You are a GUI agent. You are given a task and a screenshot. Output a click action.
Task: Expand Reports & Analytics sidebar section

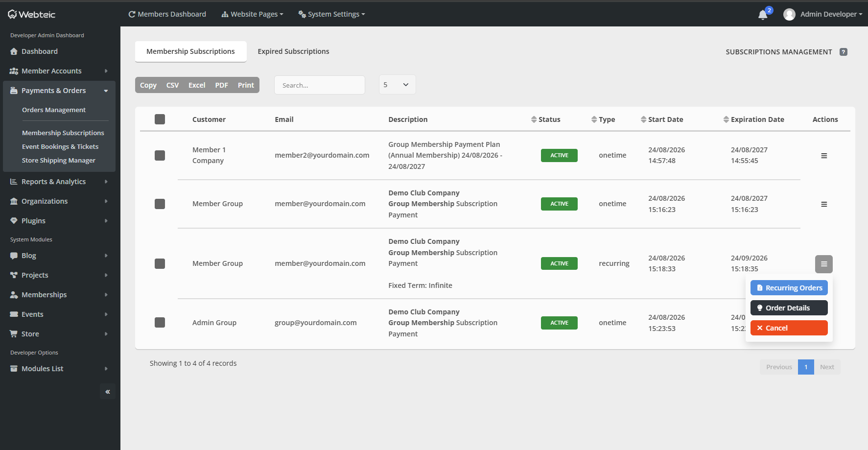[x=59, y=182]
